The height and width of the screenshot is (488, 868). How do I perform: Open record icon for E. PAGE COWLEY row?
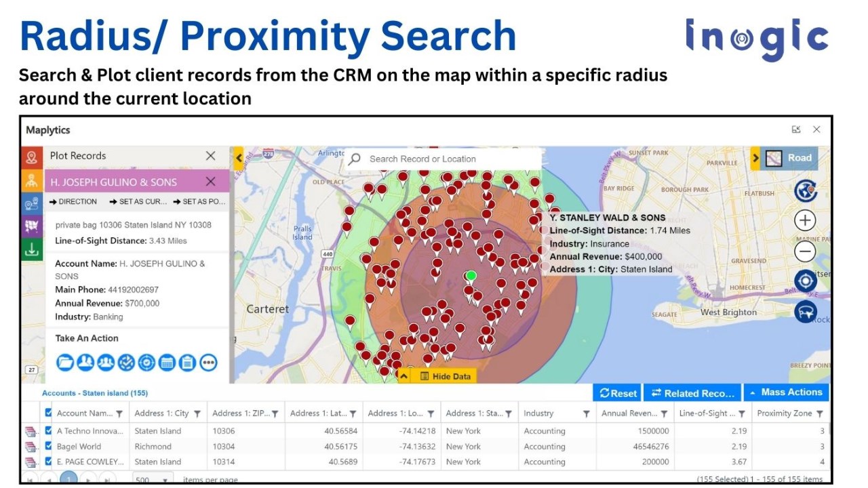pos(30,462)
